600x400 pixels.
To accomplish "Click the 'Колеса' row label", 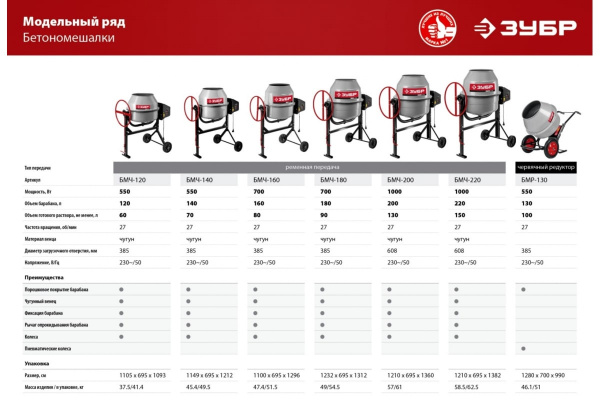I will point(31,337).
